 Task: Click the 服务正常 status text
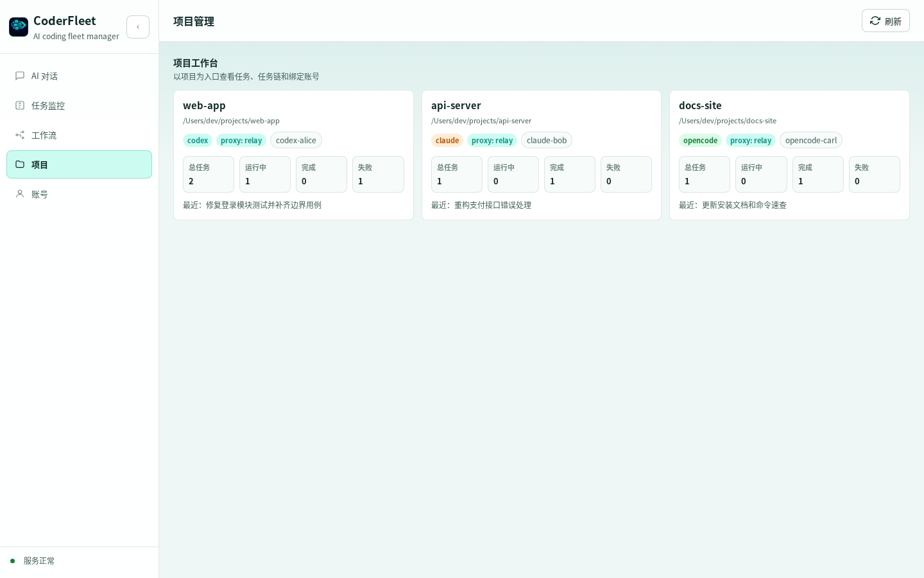[x=39, y=561]
